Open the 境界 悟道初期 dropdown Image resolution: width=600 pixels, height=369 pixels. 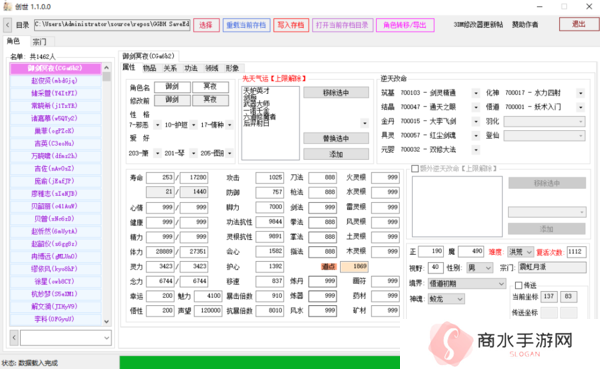point(467,284)
